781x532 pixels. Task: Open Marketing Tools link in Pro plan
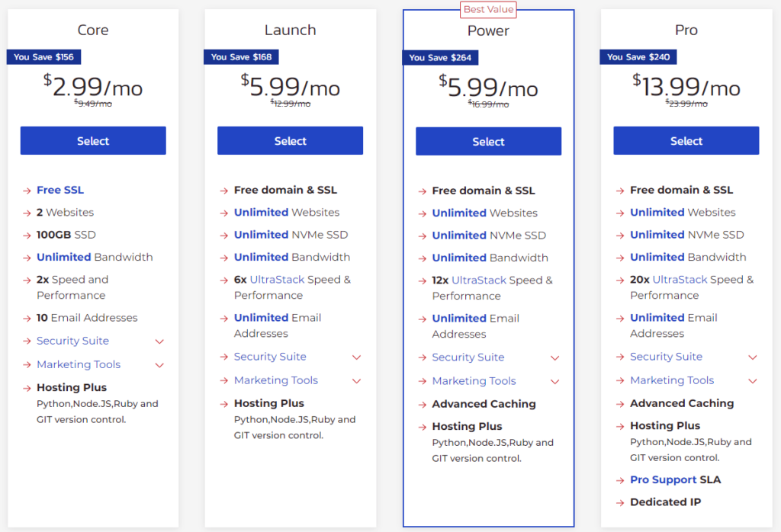[673, 380]
